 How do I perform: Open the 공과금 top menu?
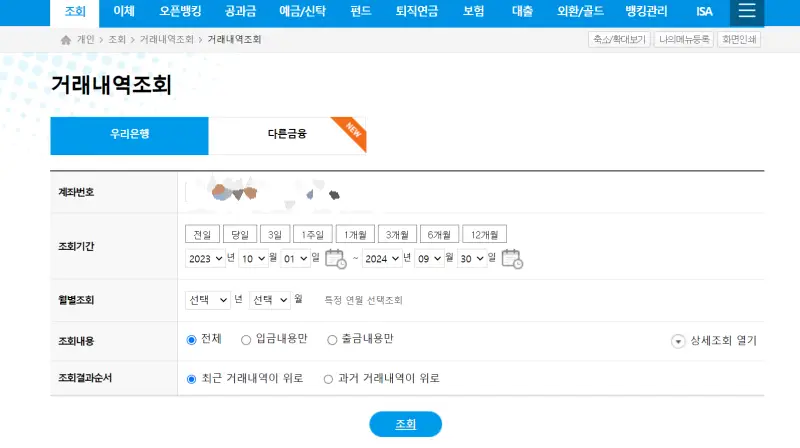[240, 12]
